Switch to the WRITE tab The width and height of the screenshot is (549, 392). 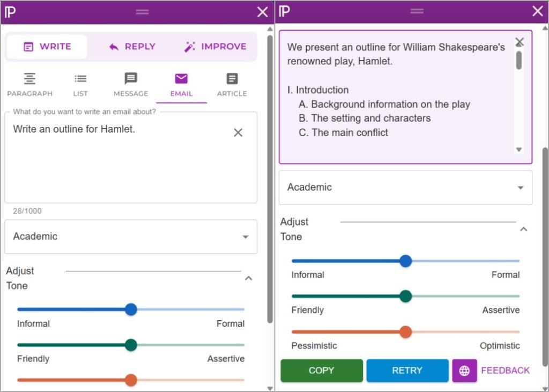tap(47, 47)
